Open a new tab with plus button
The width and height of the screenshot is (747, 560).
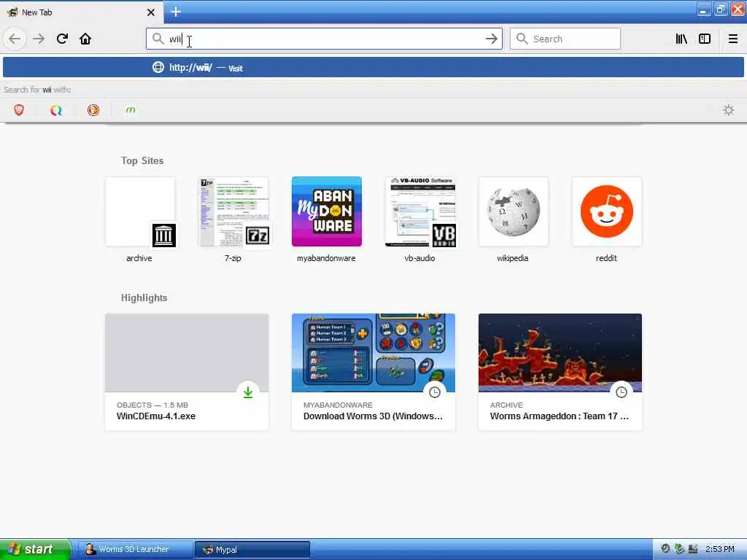176,12
